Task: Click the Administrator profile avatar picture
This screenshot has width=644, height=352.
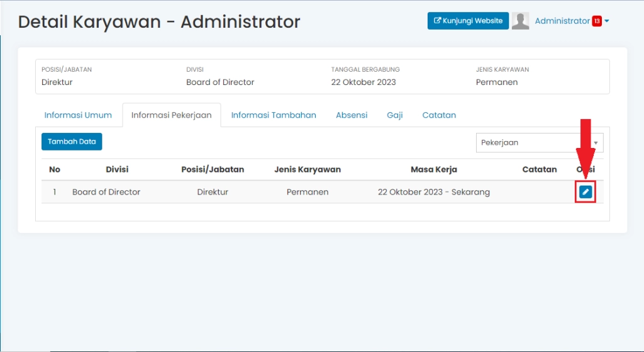Action: 520,21
